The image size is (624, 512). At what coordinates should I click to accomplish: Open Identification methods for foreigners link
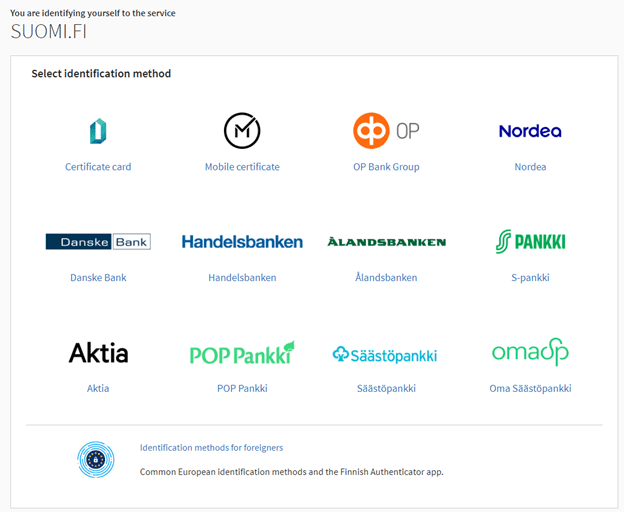(211, 448)
